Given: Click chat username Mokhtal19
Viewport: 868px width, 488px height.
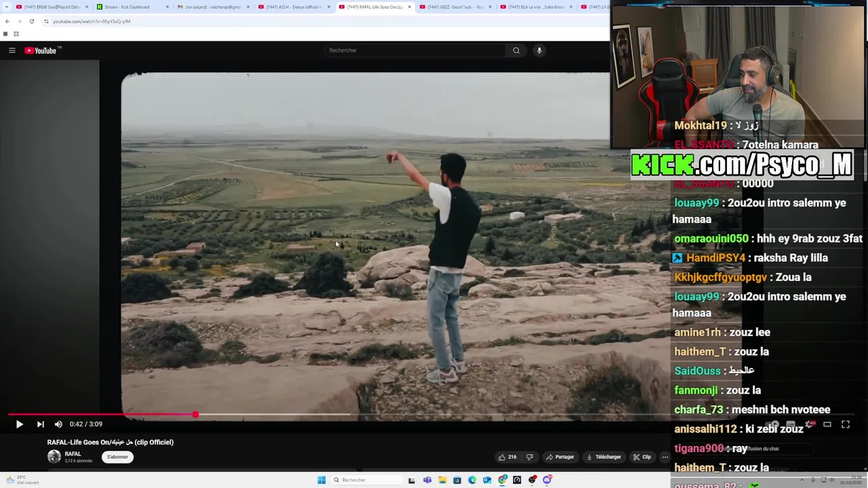Looking at the screenshot, I should (x=701, y=125).
